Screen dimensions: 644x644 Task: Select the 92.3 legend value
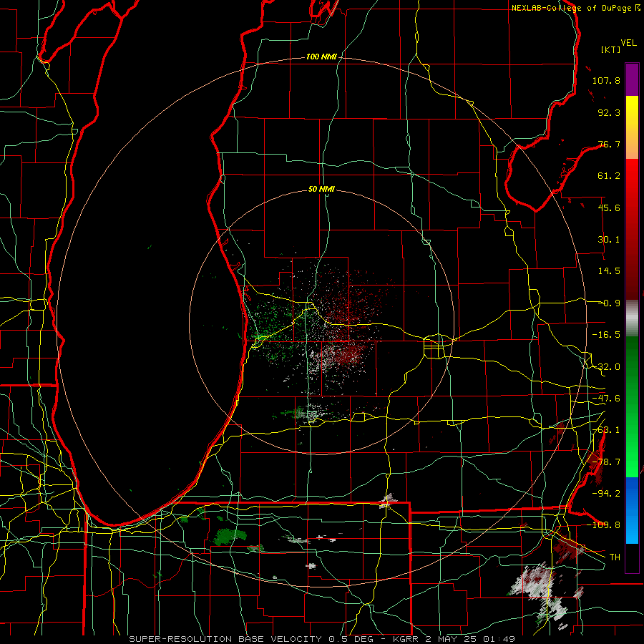(609, 112)
